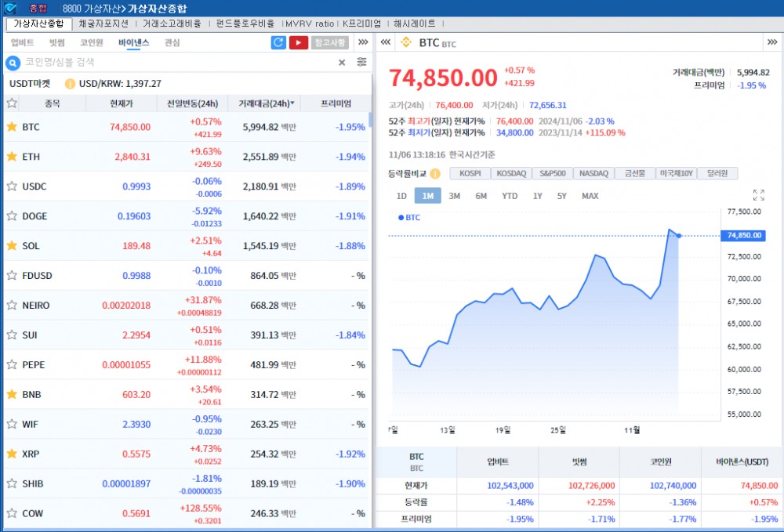This screenshot has width=784, height=532.
Task: Switch to the 업비트 exchange tab
Action: pos(22,42)
